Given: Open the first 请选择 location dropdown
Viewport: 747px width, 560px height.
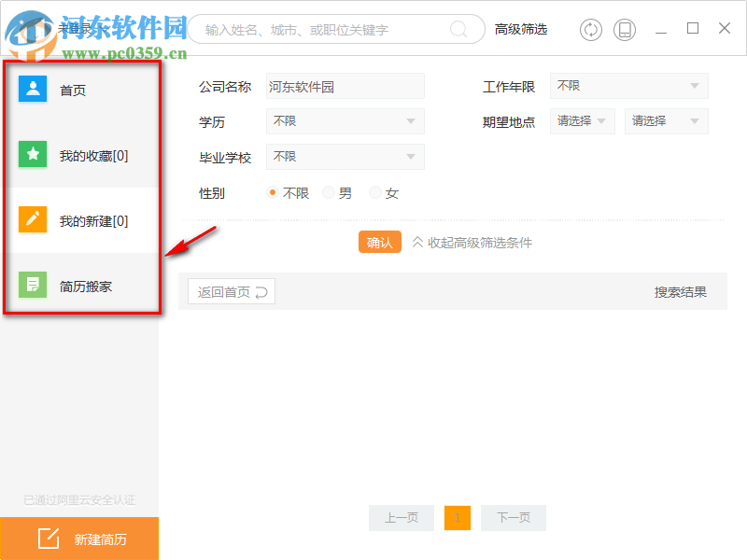Looking at the screenshot, I should click(x=582, y=120).
